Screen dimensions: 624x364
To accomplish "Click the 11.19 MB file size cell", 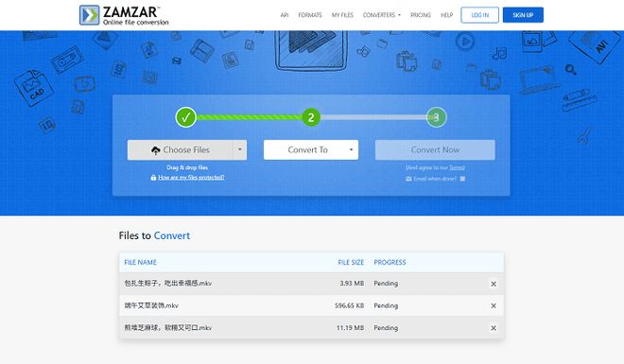I will [x=350, y=328].
